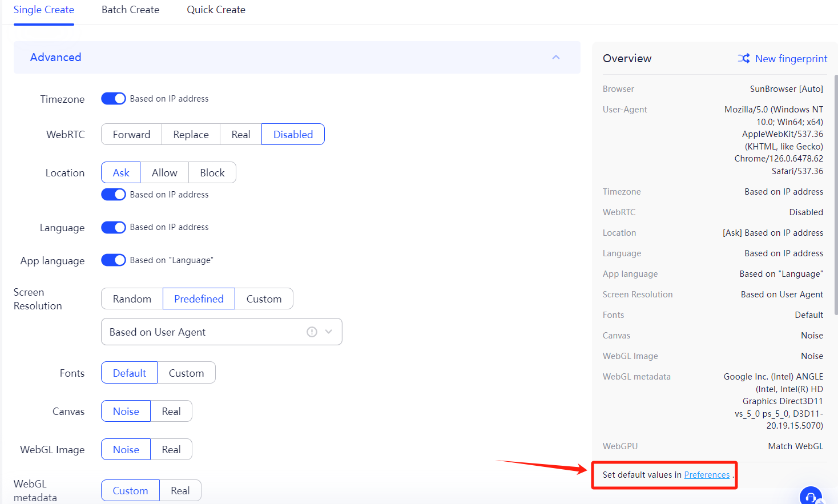Switch to the Batch Create tab
Viewport: 838px width, 504px height.
(130, 9)
